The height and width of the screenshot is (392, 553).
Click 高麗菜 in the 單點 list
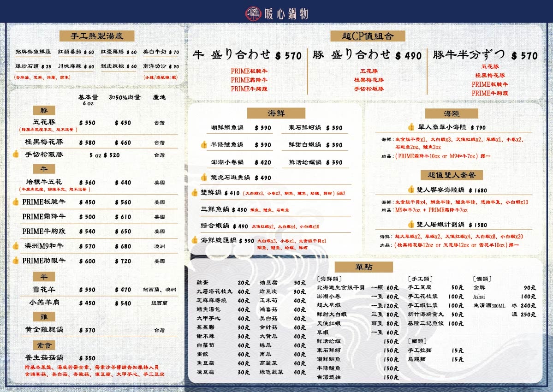point(268,363)
